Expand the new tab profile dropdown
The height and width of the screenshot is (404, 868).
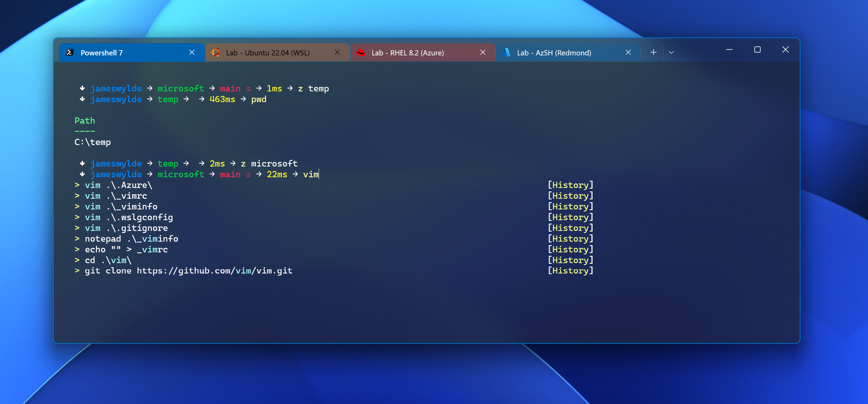pos(672,52)
